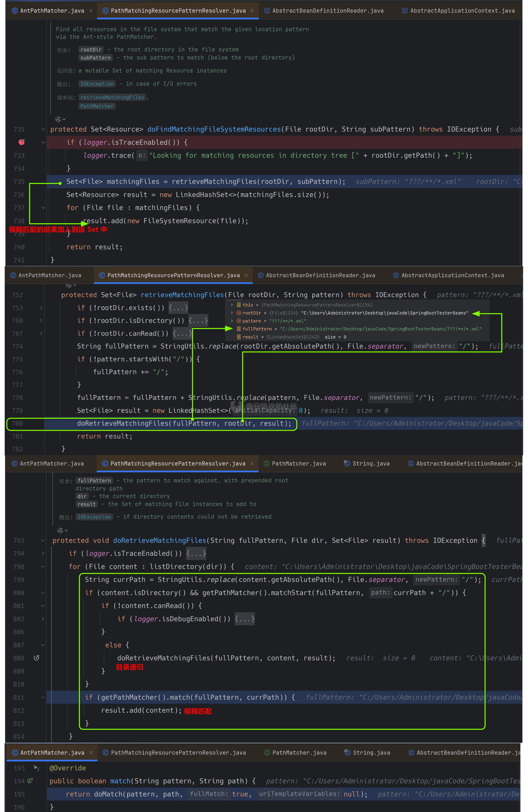
Task: Open the PathMatcher doc link
Action: pyautogui.click(x=97, y=106)
